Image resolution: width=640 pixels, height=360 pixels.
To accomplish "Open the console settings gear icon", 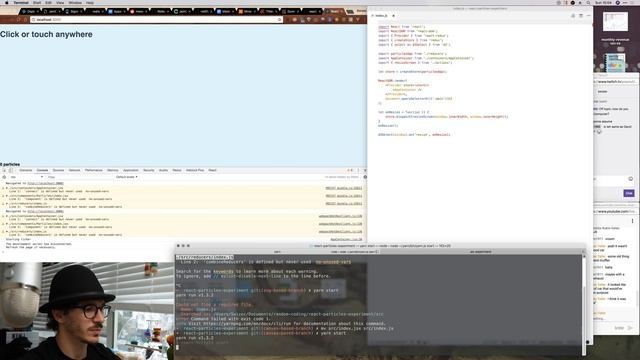I will [x=365, y=177].
